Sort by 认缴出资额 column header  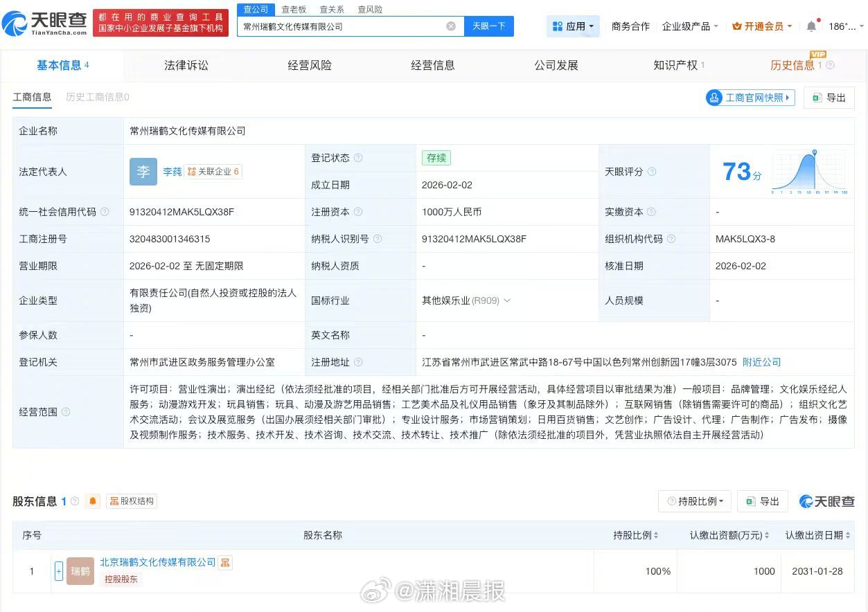[x=729, y=535]
